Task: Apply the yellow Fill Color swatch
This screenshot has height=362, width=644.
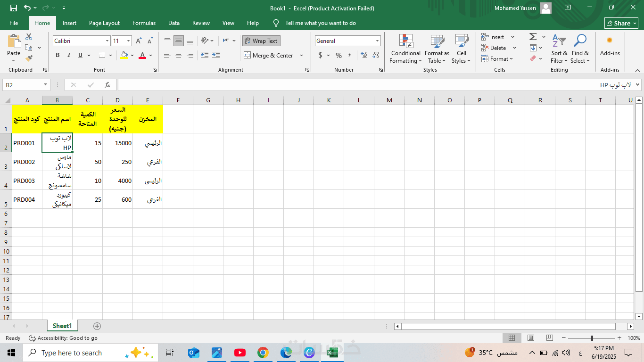Action: pos(124,56)
